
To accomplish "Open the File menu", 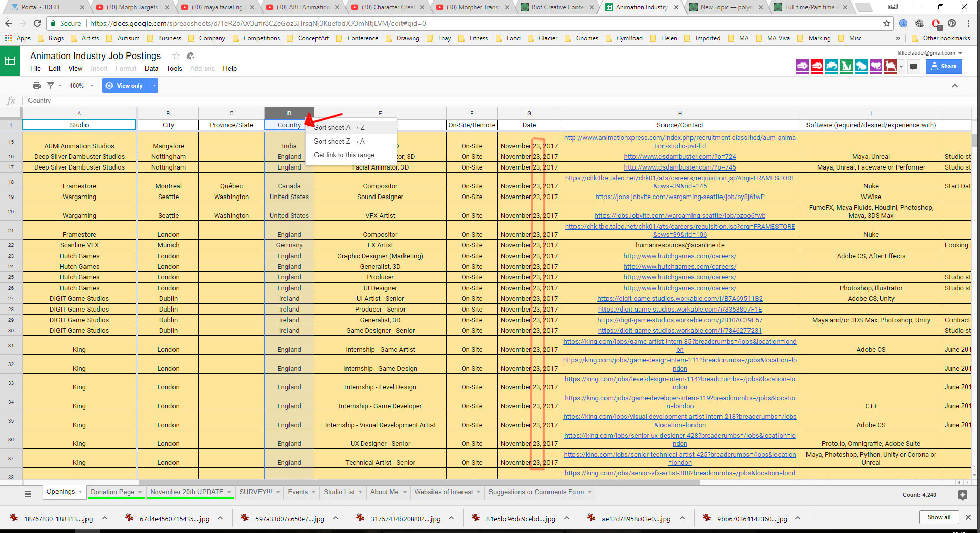I will tap(35, 68).
